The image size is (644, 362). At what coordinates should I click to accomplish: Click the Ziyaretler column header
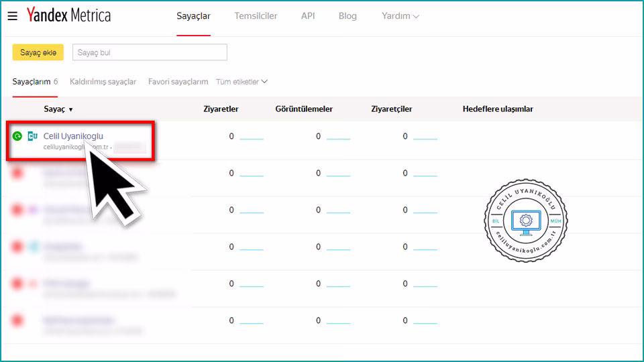[221, 109]
